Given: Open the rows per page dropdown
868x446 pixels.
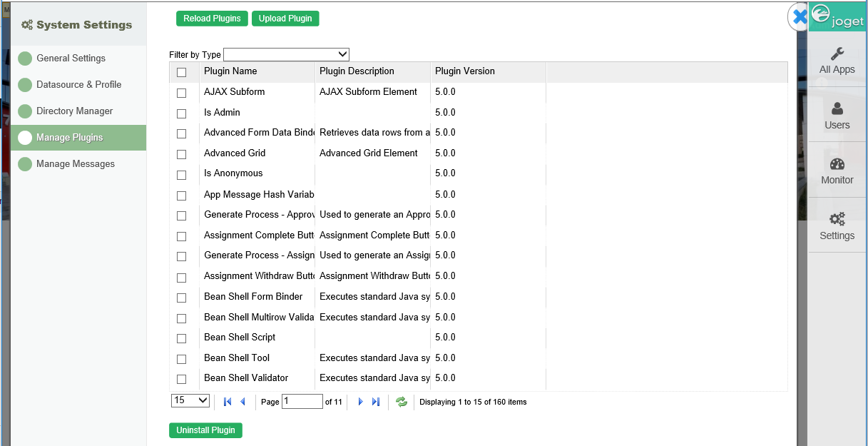Looking at the screenshot, I should (190, 400).
